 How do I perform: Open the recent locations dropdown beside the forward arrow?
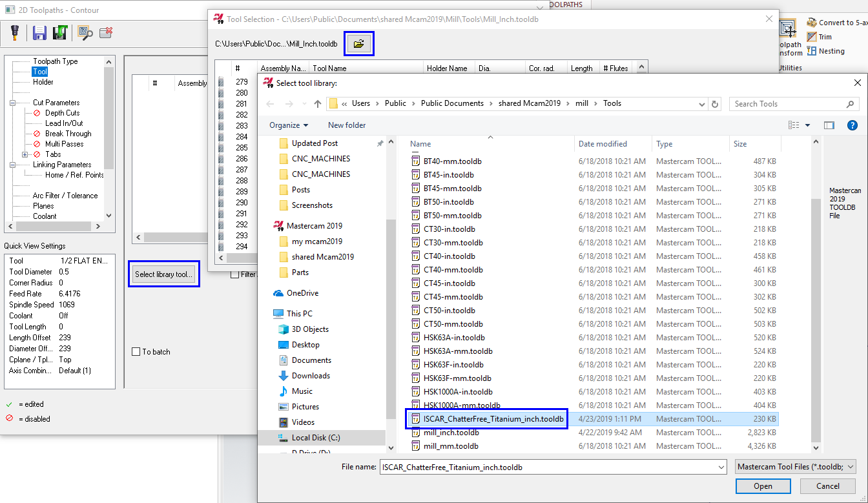(x=303, y=104)
